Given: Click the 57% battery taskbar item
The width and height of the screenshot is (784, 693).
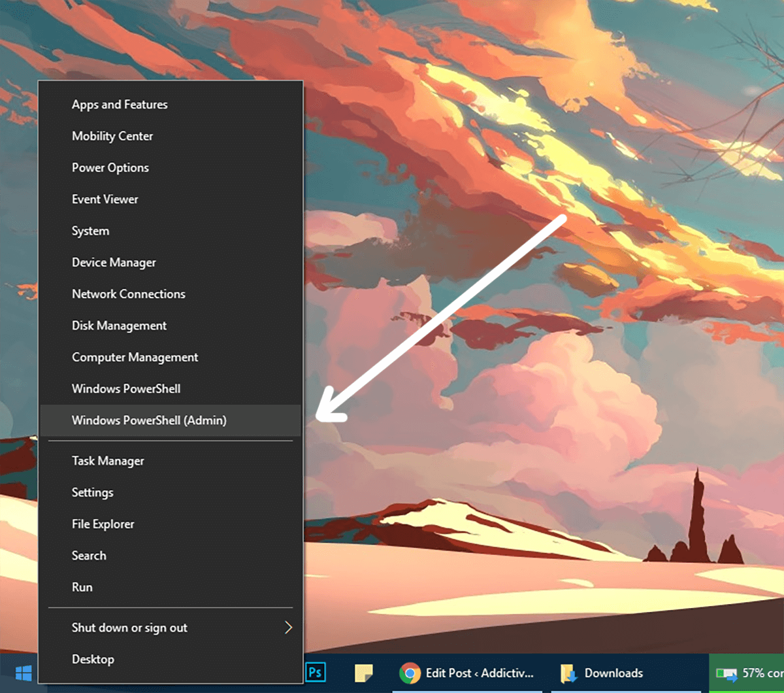Looking at the screenshot, I should coord(747,673).
